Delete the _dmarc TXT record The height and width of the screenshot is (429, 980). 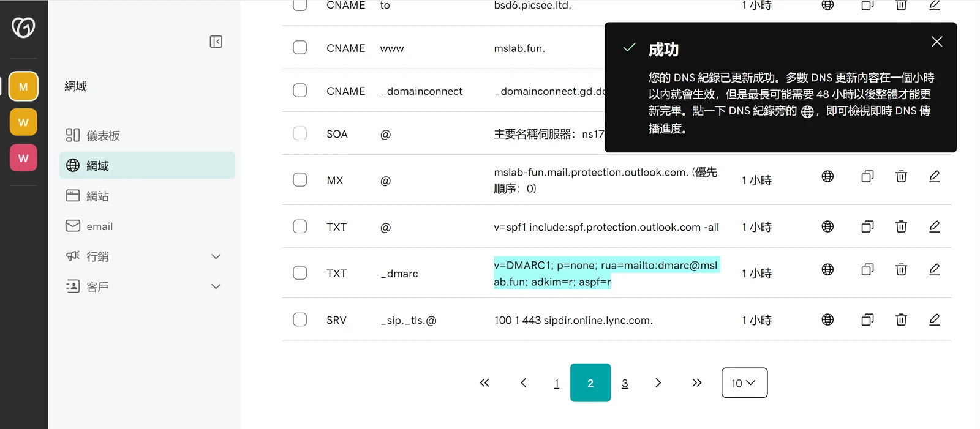click(x=901, y=269)
